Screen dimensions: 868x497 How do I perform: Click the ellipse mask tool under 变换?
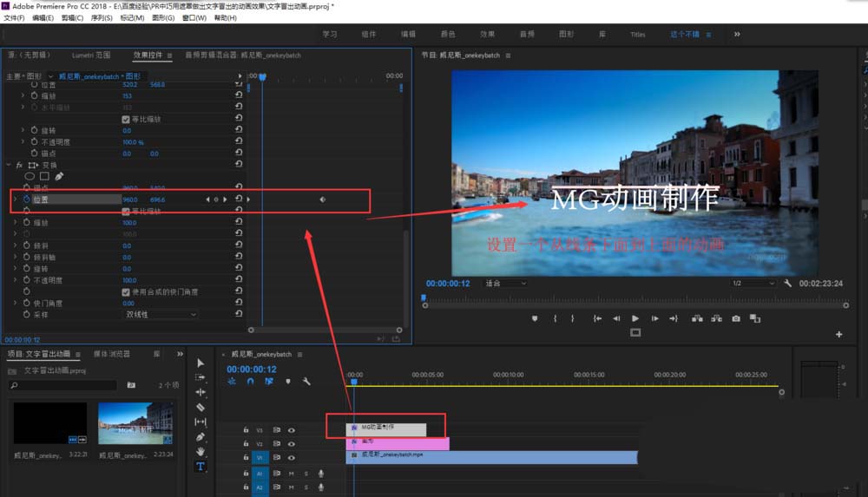(30, 177)
